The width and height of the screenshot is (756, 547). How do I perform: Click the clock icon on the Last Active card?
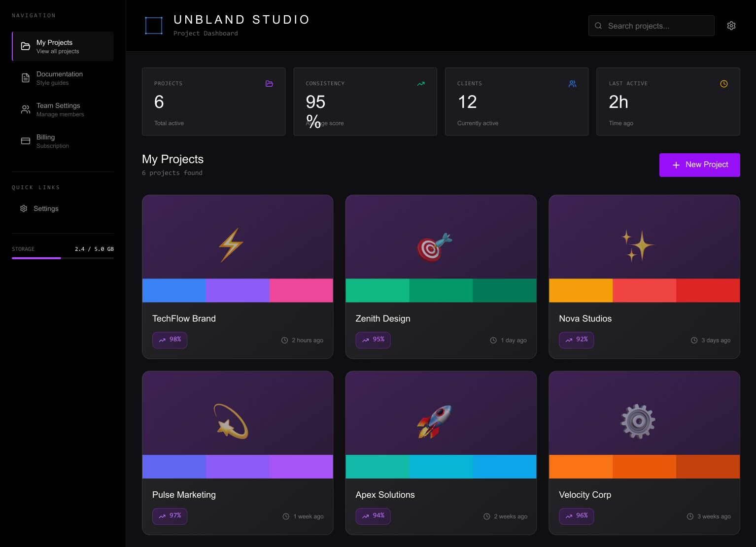pos(724,84)
